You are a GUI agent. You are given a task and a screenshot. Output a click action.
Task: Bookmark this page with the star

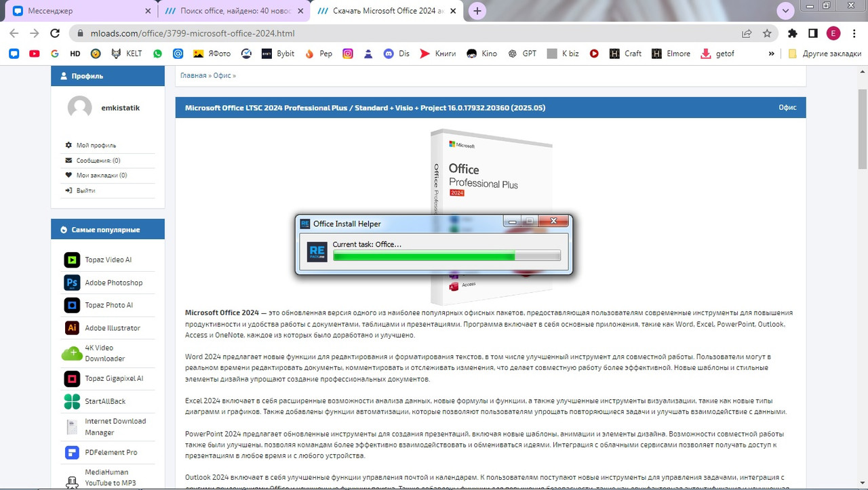[767, 33]
